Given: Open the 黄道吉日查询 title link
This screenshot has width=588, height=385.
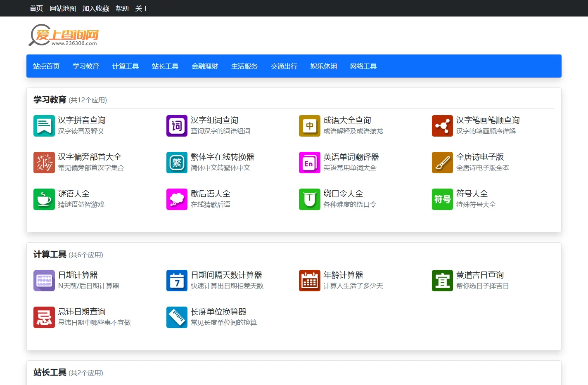Looking at the screenshot, I should pos(480,275).
